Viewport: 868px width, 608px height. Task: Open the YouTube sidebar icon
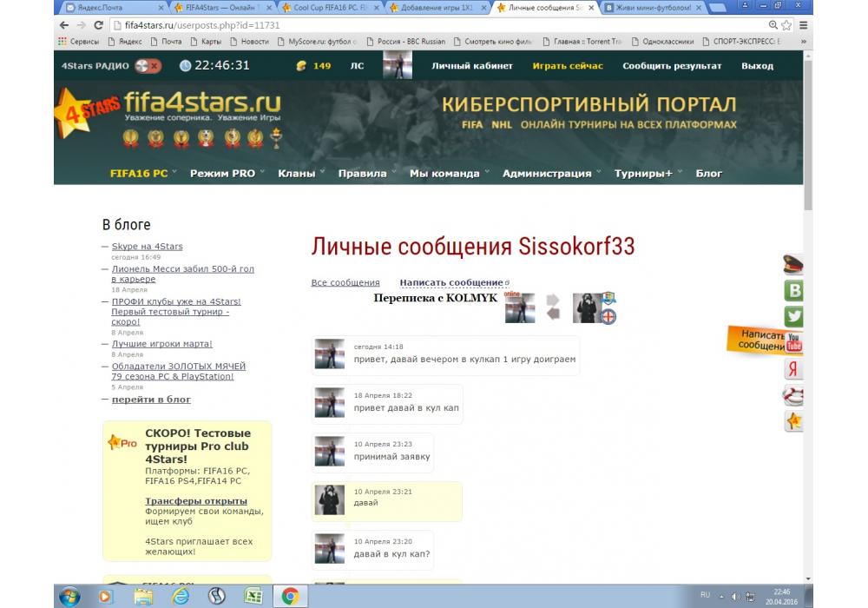pos(793,343)
